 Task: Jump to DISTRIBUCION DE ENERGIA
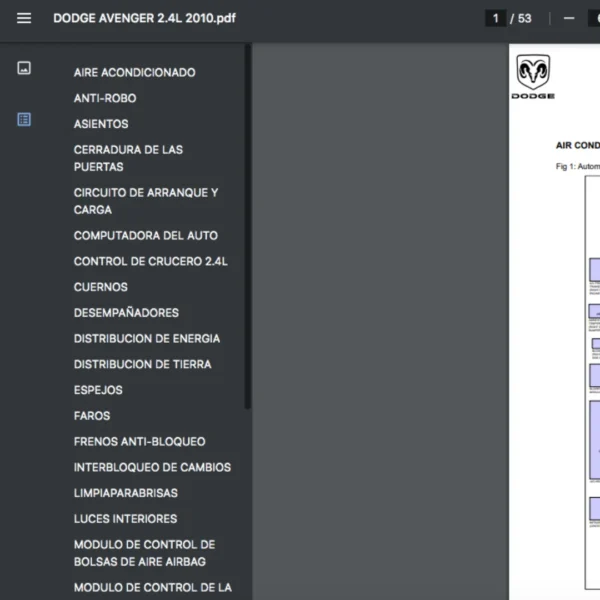click(x=147, y=338)
